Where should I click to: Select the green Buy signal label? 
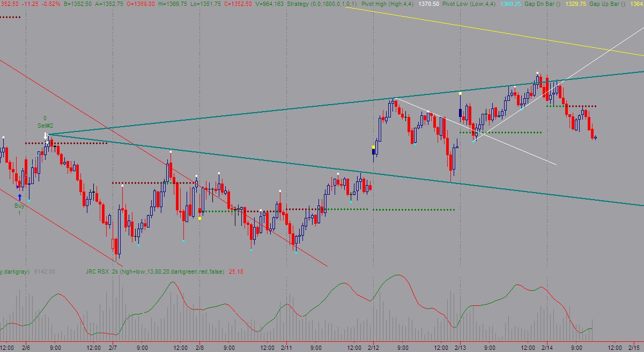pyautogui.click(x=19, y=206)
